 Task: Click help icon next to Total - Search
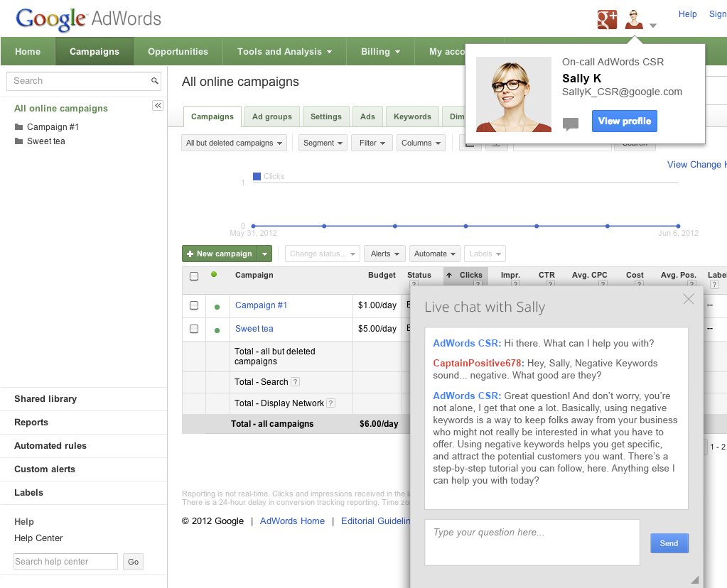296,382
